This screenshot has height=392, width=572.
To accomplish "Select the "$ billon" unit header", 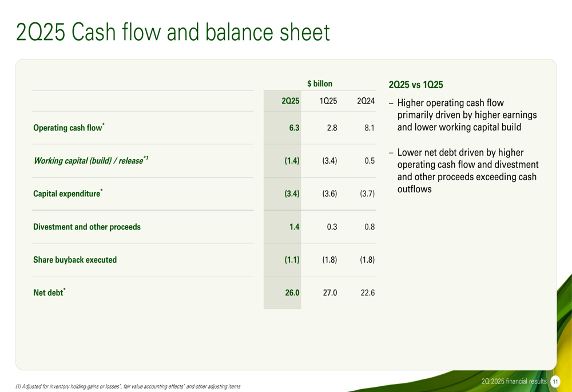I will pos(320,84).
